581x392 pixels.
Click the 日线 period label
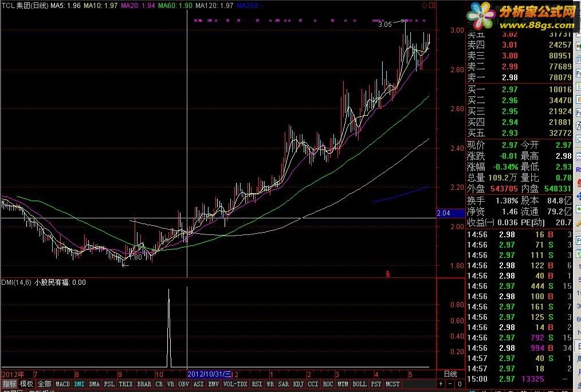(450, 374)
